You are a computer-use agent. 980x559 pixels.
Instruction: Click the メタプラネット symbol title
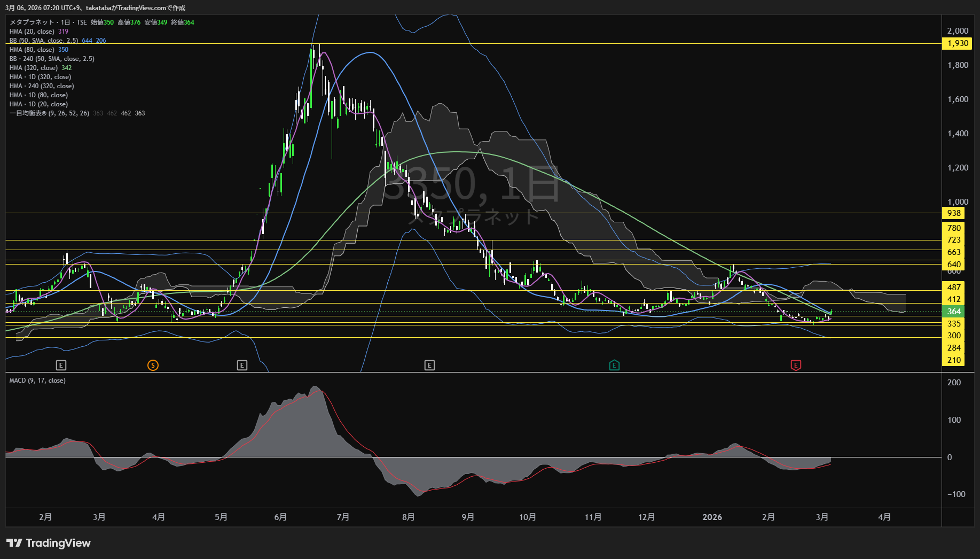(32, 22)
